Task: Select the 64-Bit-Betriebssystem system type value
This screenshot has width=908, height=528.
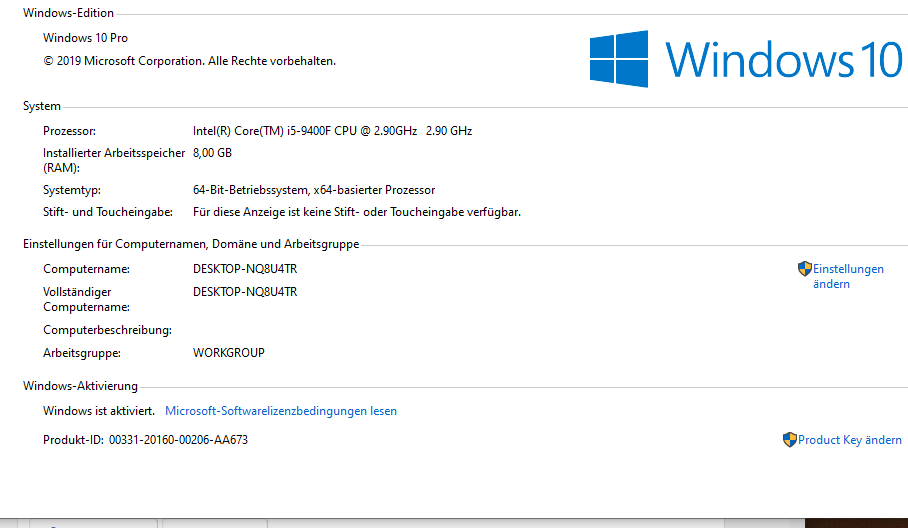Action: coord(314,190)
